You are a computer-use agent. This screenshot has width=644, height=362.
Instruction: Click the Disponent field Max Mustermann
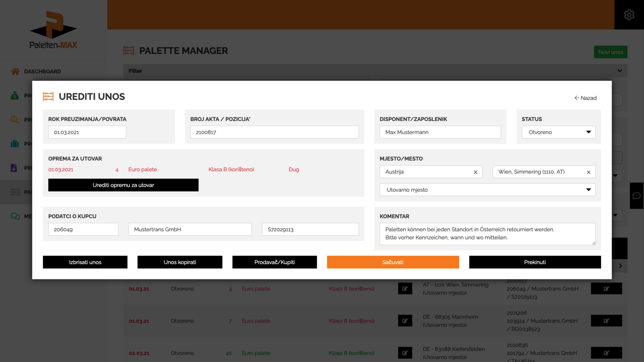[440, 132]
